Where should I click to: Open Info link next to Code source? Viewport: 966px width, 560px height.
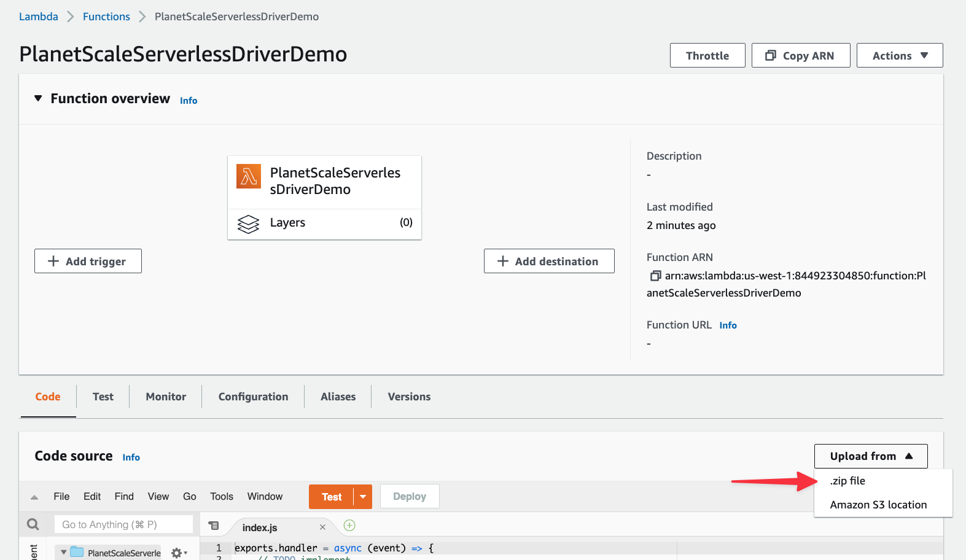[131, 457]
